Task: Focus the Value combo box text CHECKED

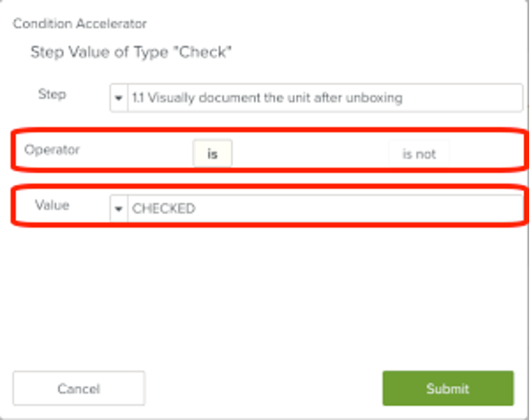Action: click(x=163, y=208)
